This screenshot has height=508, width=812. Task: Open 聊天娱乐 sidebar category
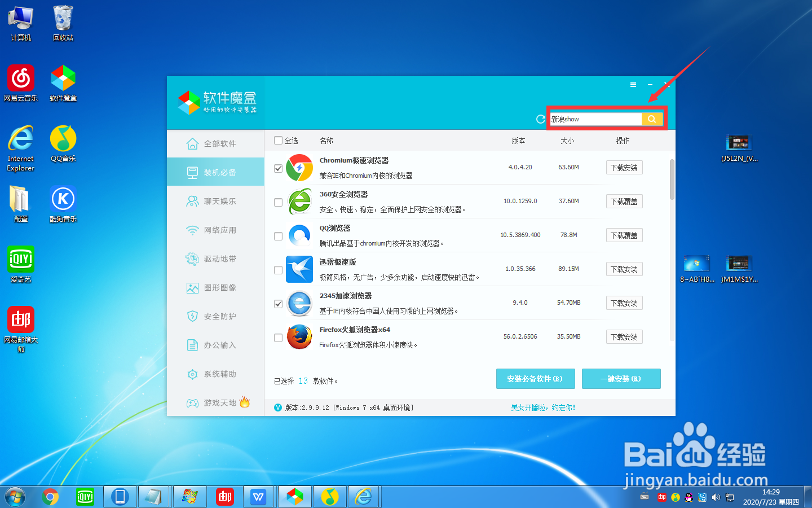coord(215,201)
